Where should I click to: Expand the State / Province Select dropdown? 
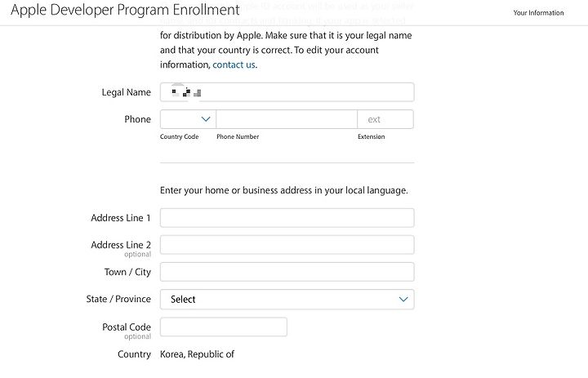(x=287, y=300)
